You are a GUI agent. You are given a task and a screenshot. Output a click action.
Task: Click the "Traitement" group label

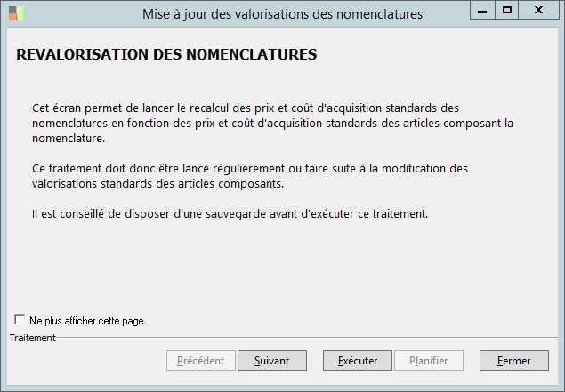[x=32, y=338]
